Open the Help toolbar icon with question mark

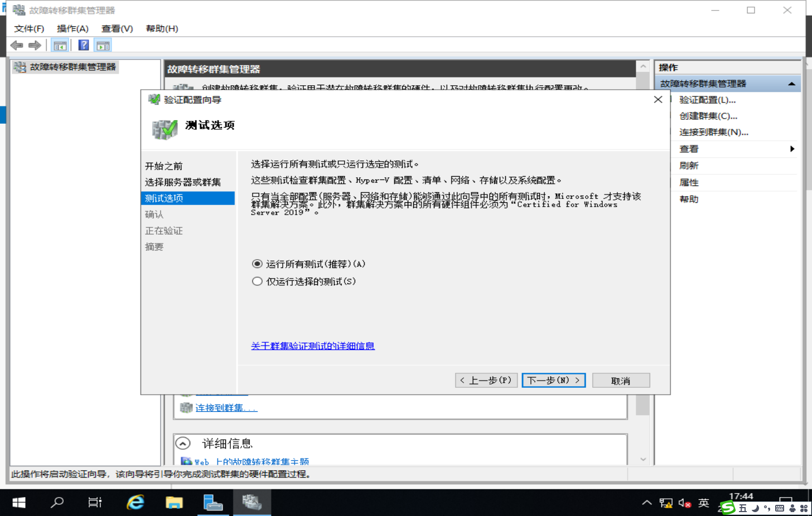click(x=83, y=45)
